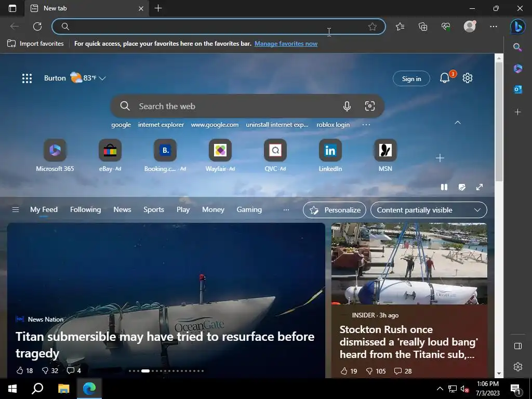The image size is (532, 399).
Task: Toggle the sidebar visibility panel icon
Action: click(518, 345)
